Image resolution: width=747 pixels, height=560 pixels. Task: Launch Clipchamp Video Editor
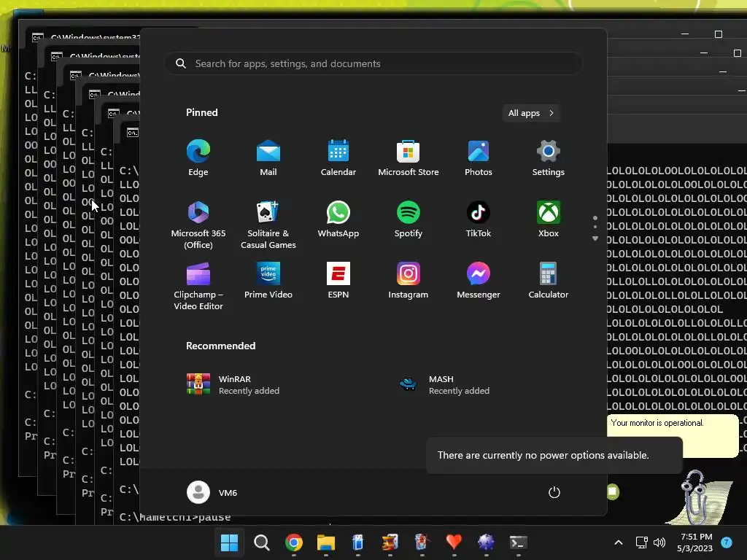click(x=198, y=286)
